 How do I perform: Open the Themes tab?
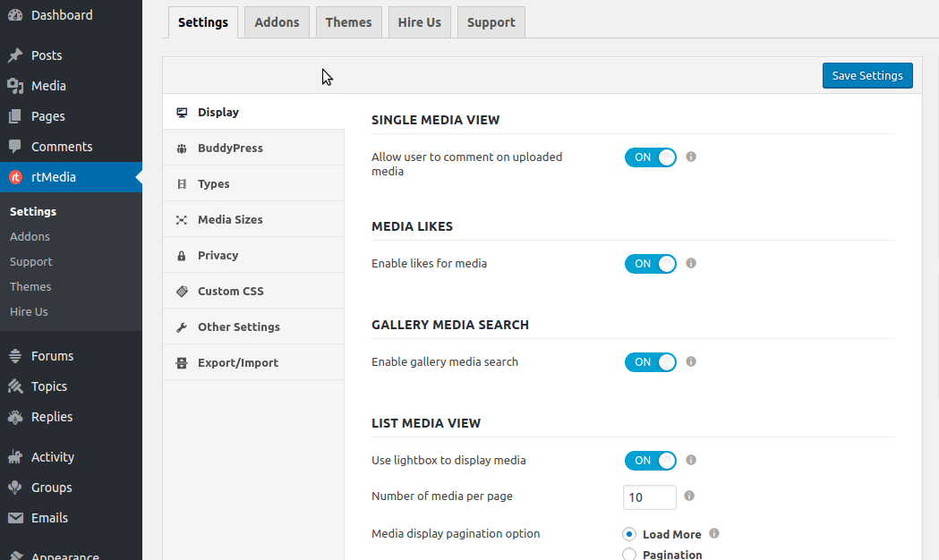(348, 22)
